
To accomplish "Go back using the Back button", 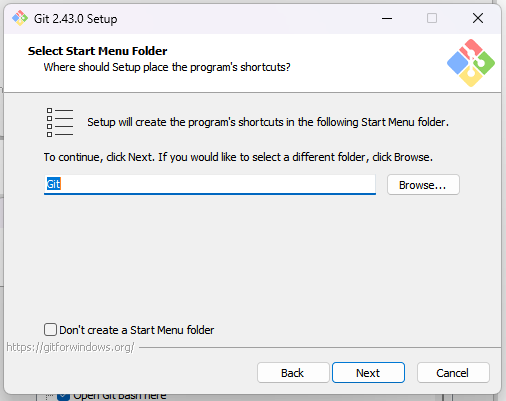I will coord(293,373).
